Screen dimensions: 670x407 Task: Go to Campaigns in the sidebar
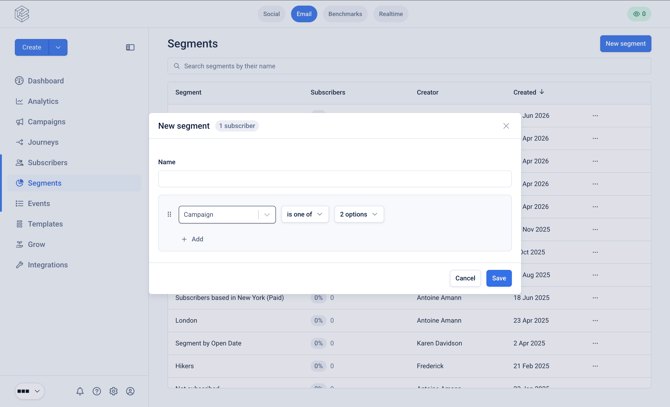(x=47, y=122)
